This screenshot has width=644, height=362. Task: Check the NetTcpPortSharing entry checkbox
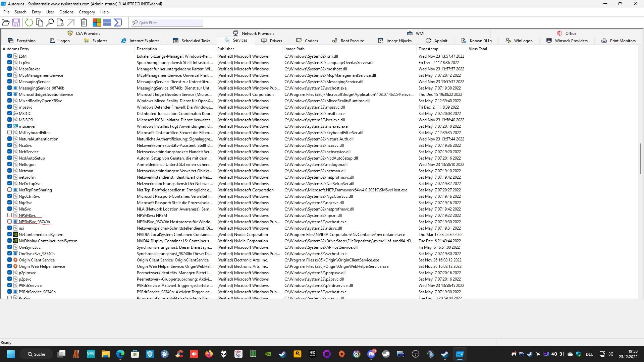coord(9,190)
